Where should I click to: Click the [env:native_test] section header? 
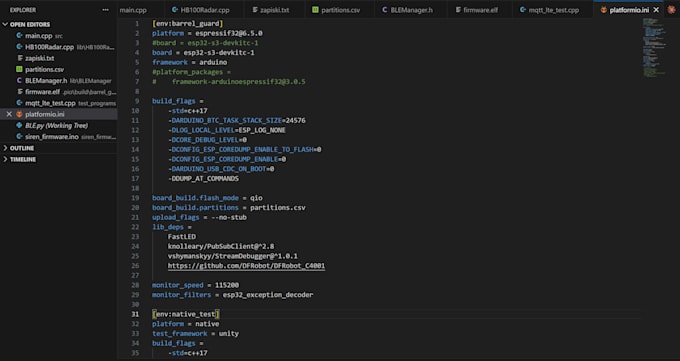coord(186,314)
